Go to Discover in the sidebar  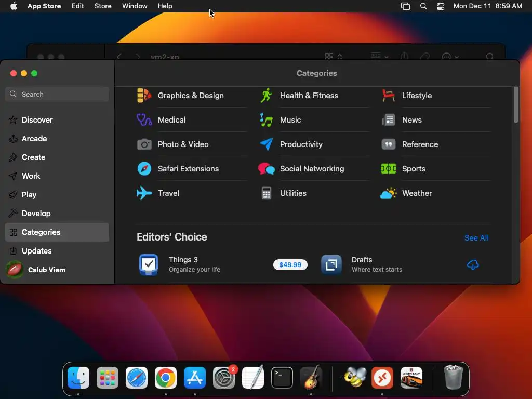[x=57, y=120]
